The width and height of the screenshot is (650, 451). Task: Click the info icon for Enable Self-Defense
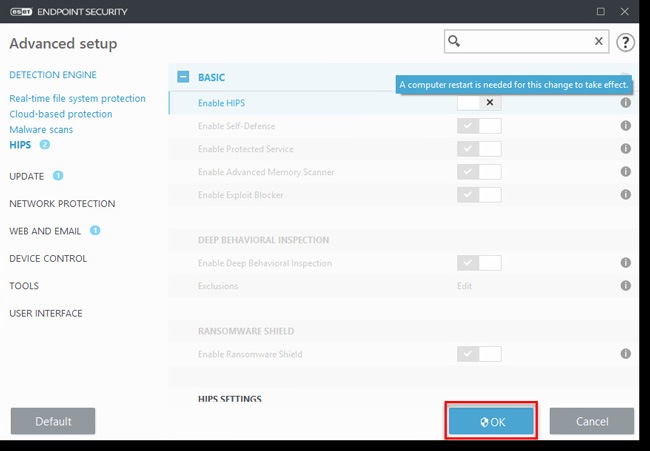click(626, 126)
